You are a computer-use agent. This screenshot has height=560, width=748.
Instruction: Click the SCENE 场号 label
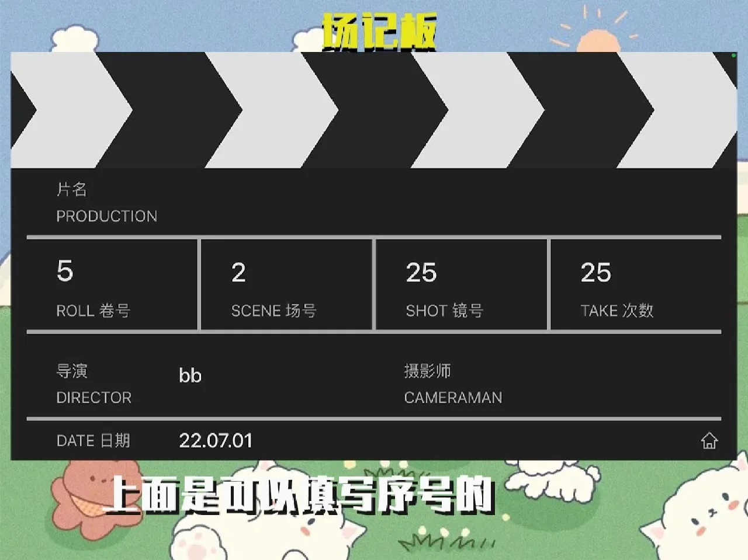(275, 311)
